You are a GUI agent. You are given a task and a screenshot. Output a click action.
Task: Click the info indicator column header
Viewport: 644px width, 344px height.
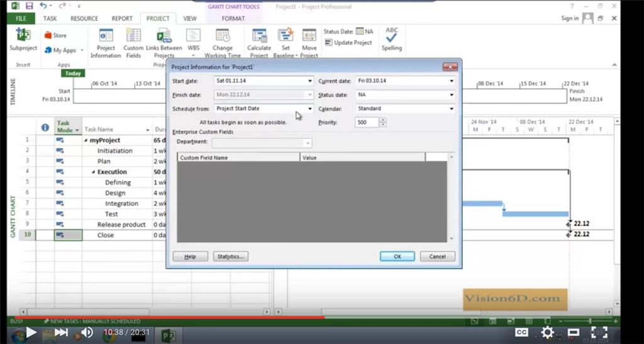45,128
